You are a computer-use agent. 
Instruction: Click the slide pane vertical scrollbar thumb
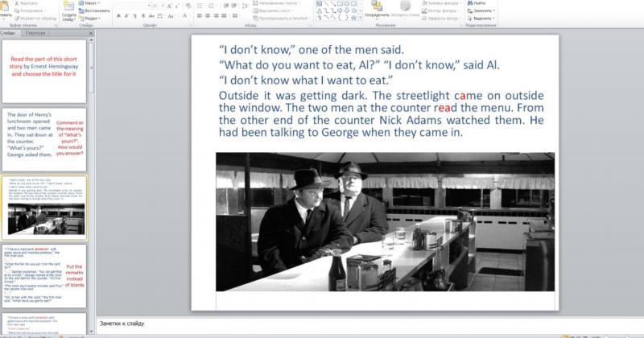tap(91, 68)
